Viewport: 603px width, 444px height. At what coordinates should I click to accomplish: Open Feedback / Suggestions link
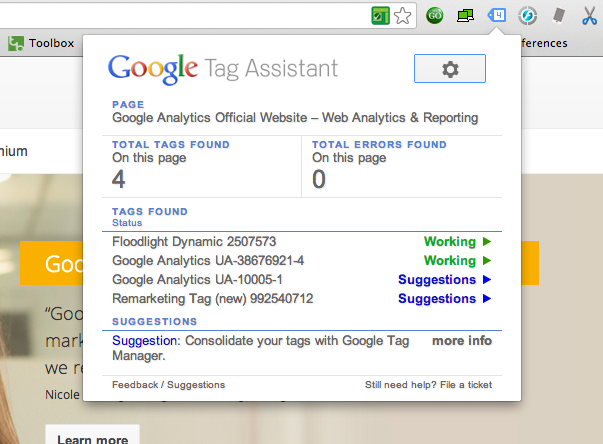(168, 385)
